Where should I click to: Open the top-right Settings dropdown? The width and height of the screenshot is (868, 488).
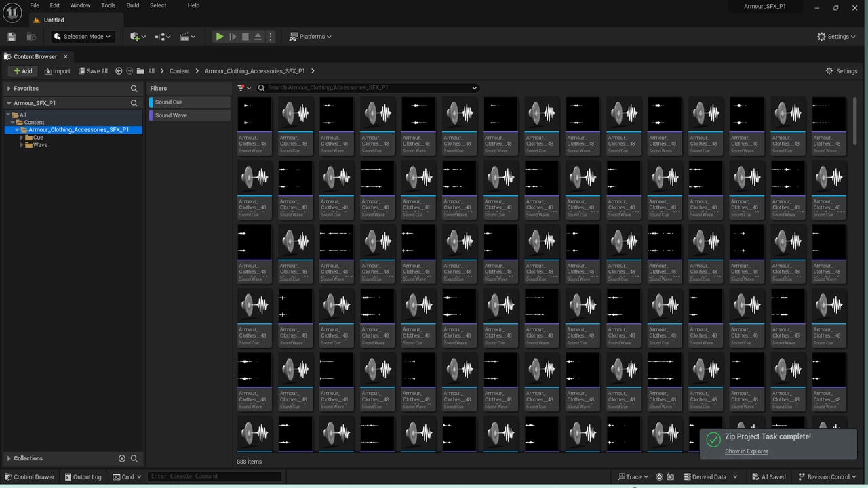[836, 37]
